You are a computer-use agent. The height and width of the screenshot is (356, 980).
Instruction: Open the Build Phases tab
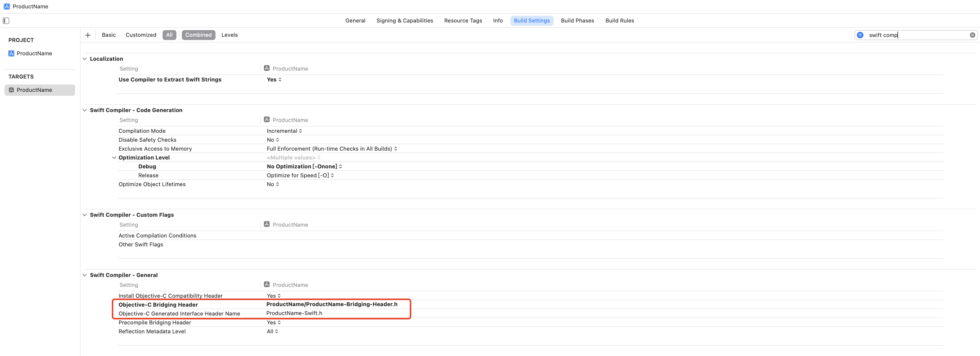[x=577, y=20]
